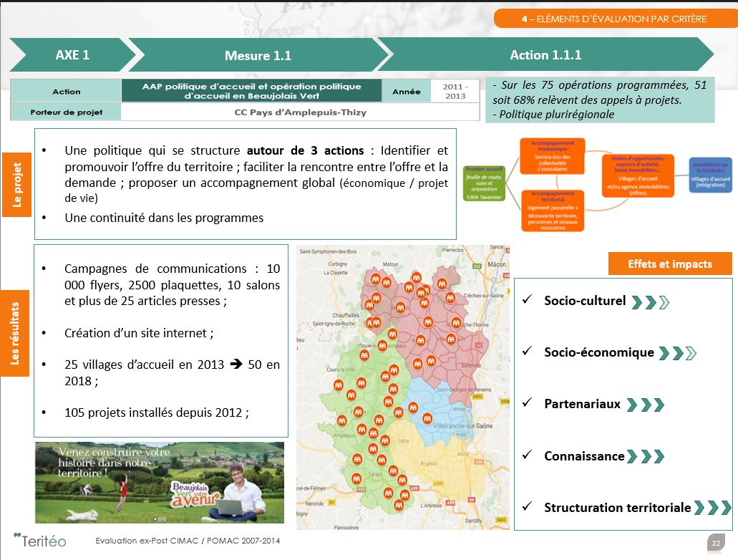Click the chevron arrows after Socio-économique
Viewport: 738px width, 560px height.
point(677,353)
